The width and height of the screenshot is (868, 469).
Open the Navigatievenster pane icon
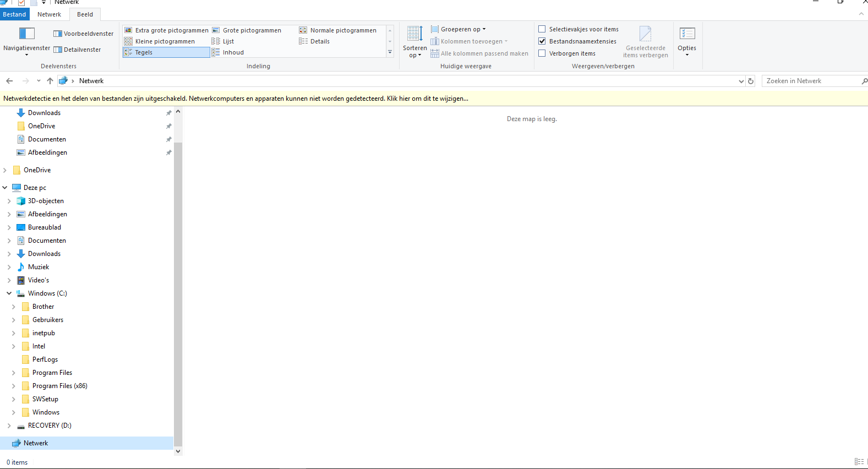click(x=26, y=34)
